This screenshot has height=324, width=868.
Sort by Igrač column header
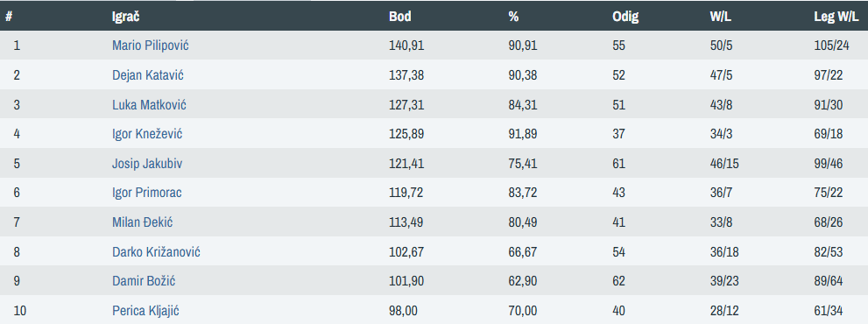[x=125, y=16]
